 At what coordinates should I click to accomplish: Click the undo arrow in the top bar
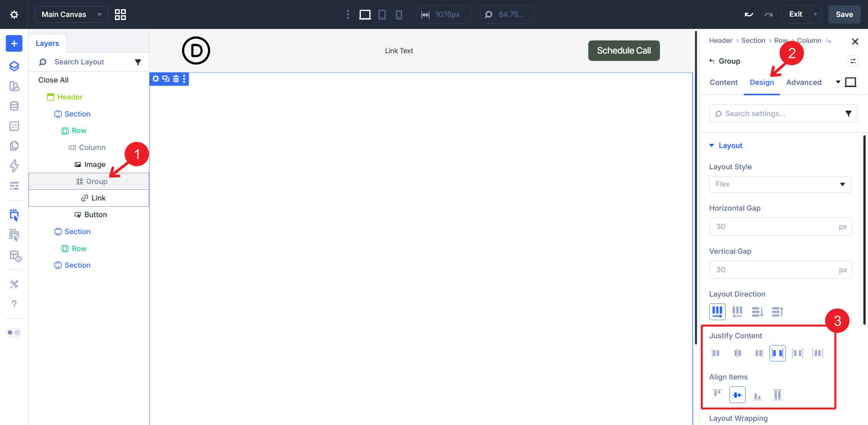click(749, 14)
